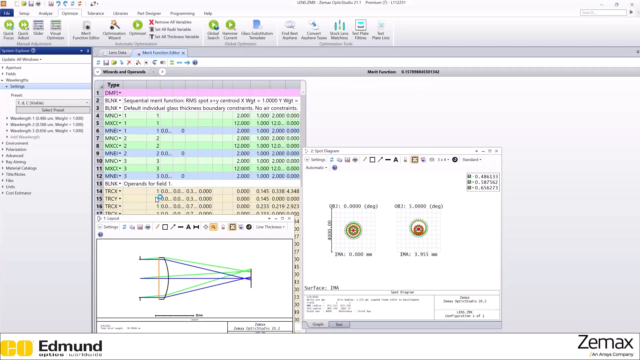Switch to the Analyze ribbon tab
This screenshot has width=640, height=360.
[45, 13]
